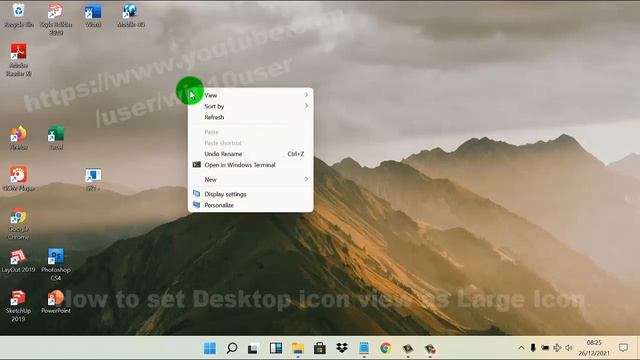Click the dark taskbar app icon beside Chrome
Image resolution: width=640 pixels, height=360 pixels.
coord(408,349)
